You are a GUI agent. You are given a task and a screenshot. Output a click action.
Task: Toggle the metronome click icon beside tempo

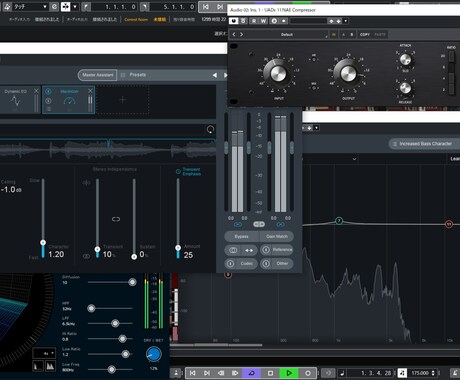402,373
